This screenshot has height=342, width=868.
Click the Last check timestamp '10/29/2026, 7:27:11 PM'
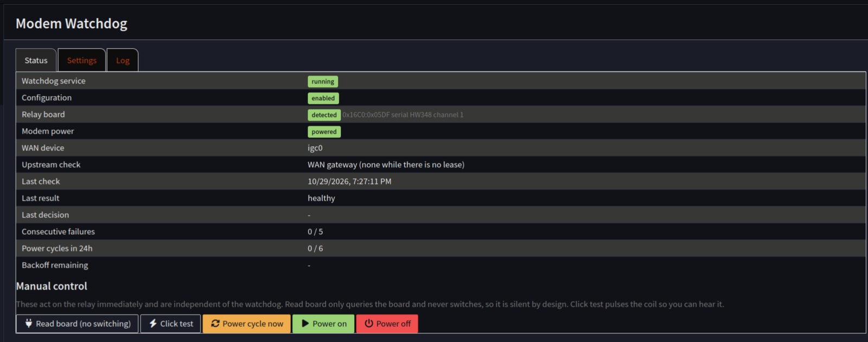click(x=349, y=182)
